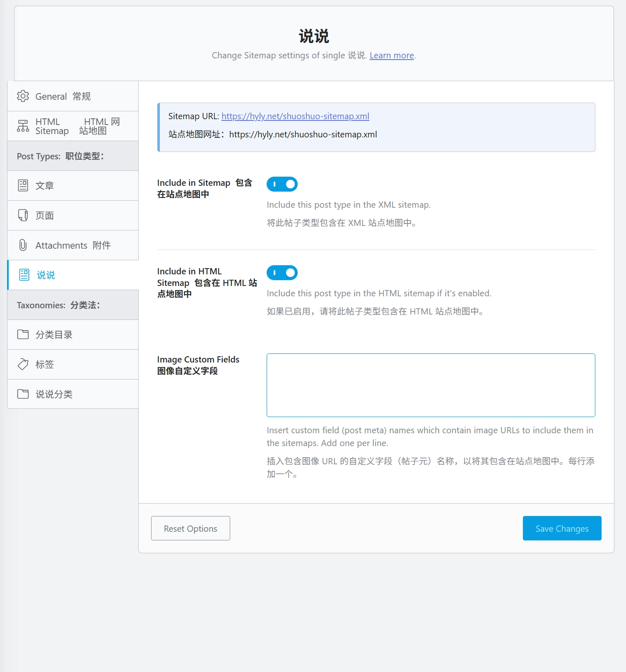This screenshot has width=626, height=672.
Task: Open the shuoshuo-sitemap.xml URL link
Action: (295, 116)
